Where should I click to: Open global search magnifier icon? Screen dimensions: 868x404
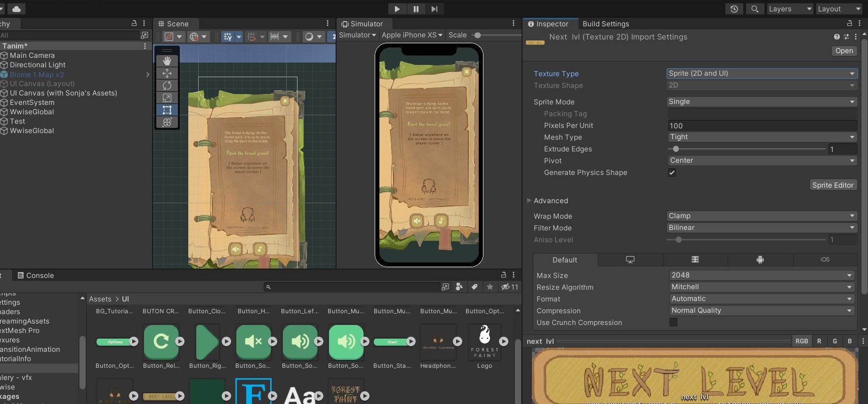(x=755, y=9)
